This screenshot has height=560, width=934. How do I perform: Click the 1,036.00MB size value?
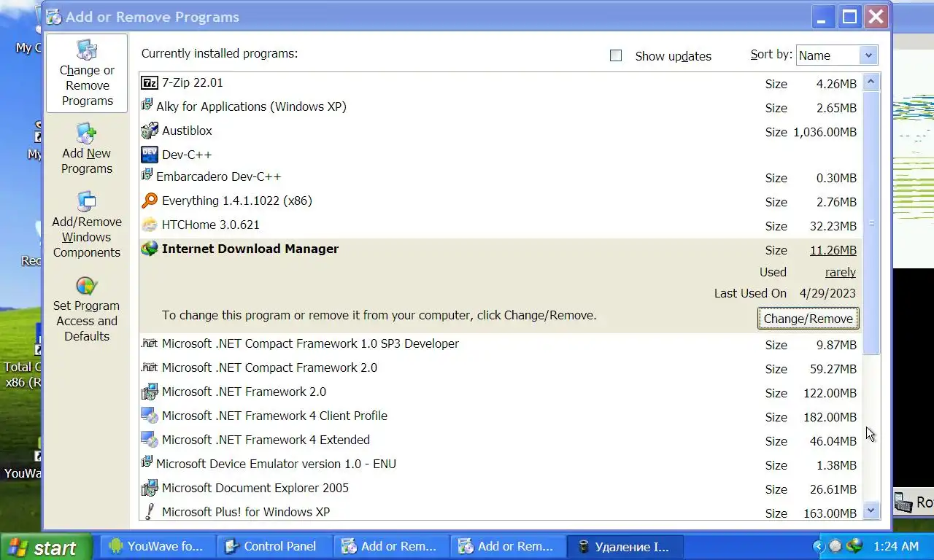coord(825,132)
